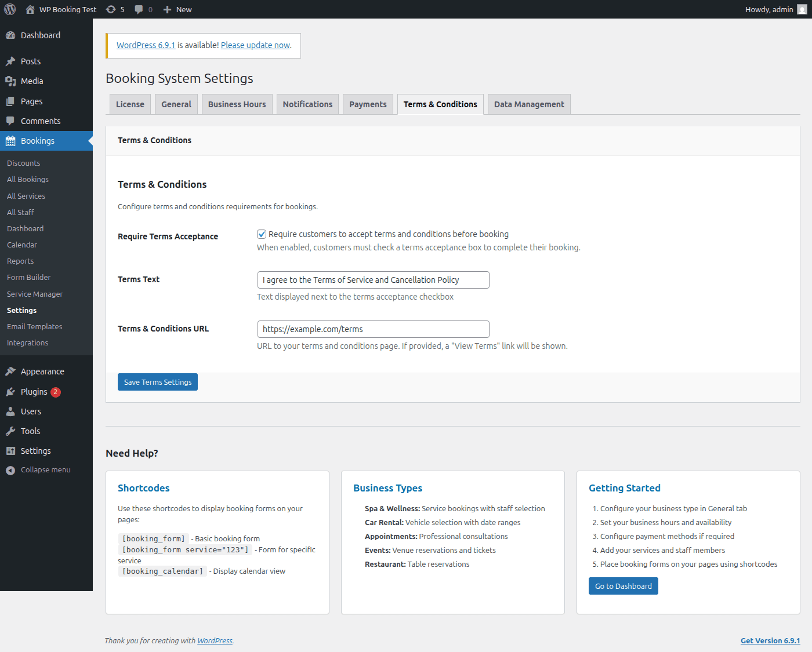The image size is (812, 652).
Task: Click the Bookings calendar icon in sidebar
Action: (x=12, y=140)
